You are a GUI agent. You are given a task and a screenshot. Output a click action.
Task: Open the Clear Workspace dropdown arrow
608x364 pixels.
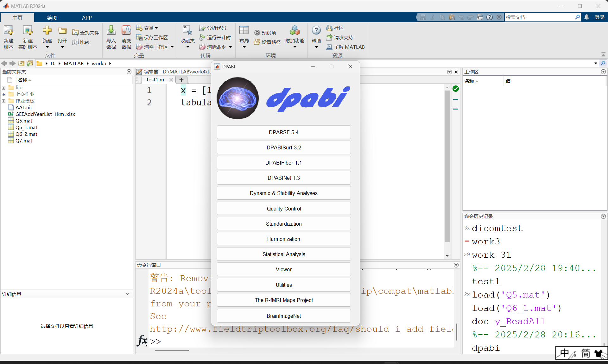172,47
